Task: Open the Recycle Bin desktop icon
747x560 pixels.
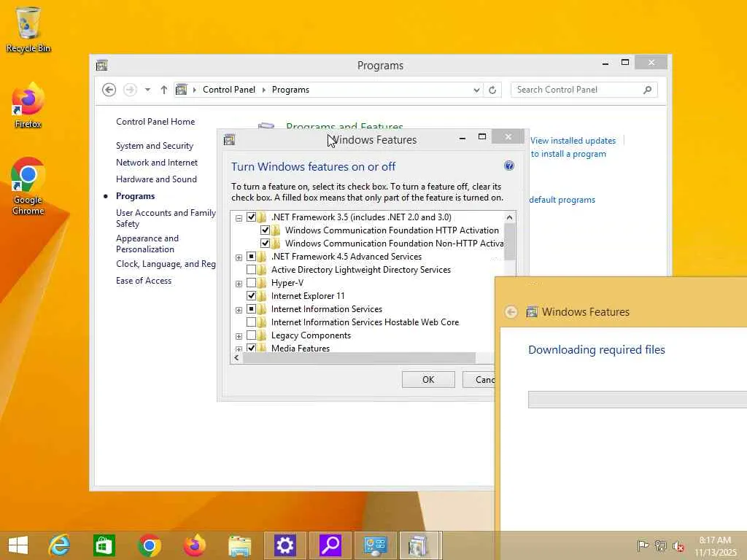Action: (x=28, y=29)
